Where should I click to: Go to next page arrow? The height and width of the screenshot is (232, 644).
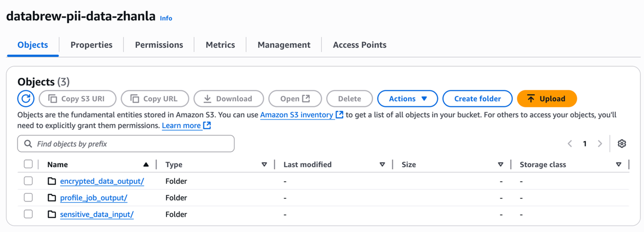pos(600,144)
